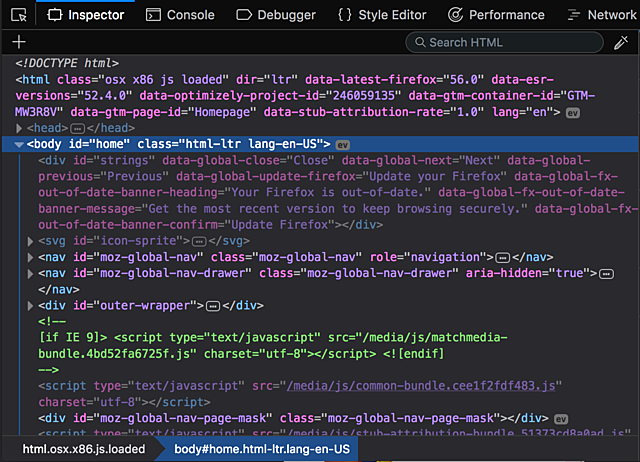Click the ev badge on html element
The height and width of the screenshot is (462, 640).
(573, 113)
